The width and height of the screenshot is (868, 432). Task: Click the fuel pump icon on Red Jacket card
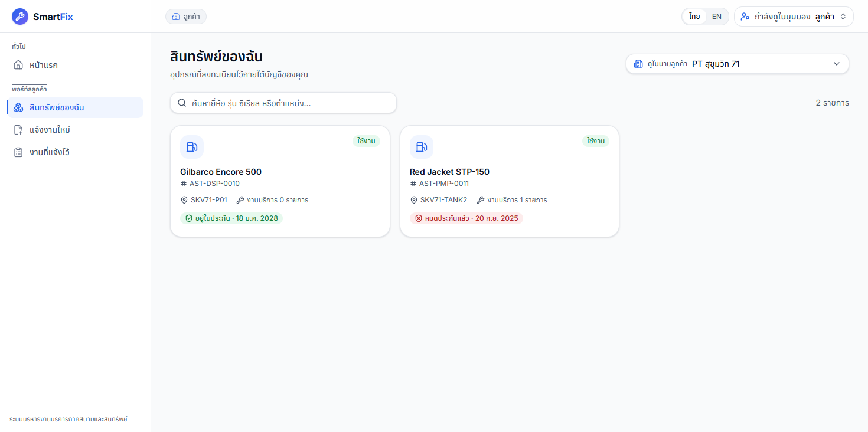pos(422,147)
